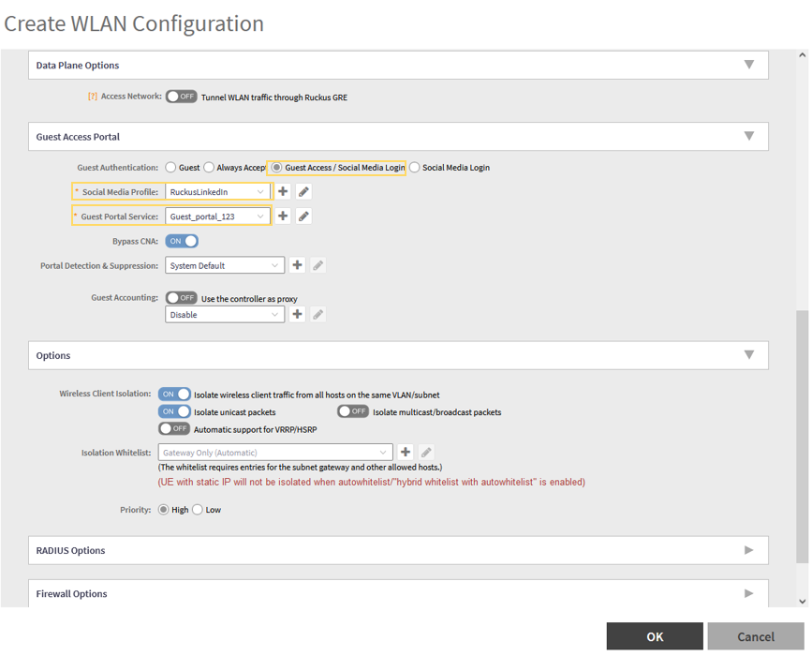Set Priority to High
812x656 pixels.
pyautogui.click(x=163, y=510)
